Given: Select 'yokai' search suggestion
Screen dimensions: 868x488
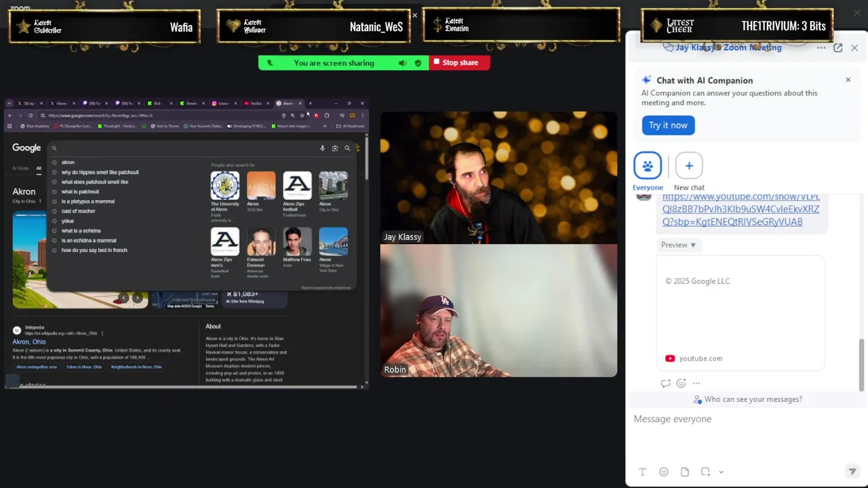Looking at the screenshot, I should point(67,221).
